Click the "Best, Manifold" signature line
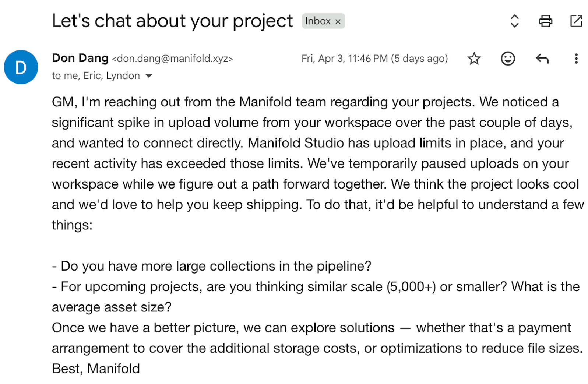This screenshot has width=588, height=384. tap(96, 369)
